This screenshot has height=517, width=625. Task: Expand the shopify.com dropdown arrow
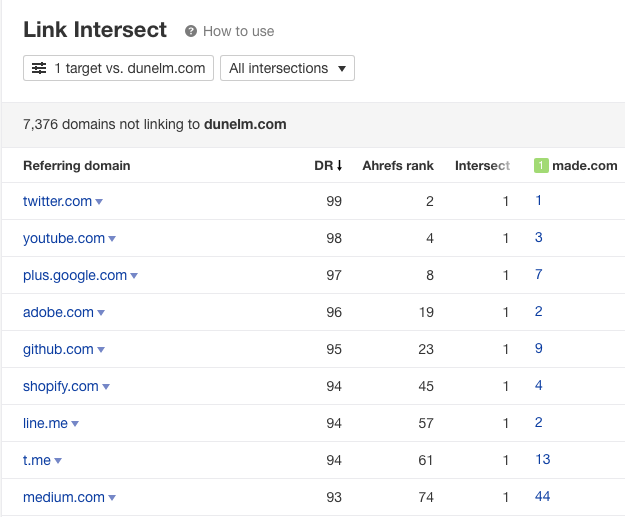click(x=106, y=387)
